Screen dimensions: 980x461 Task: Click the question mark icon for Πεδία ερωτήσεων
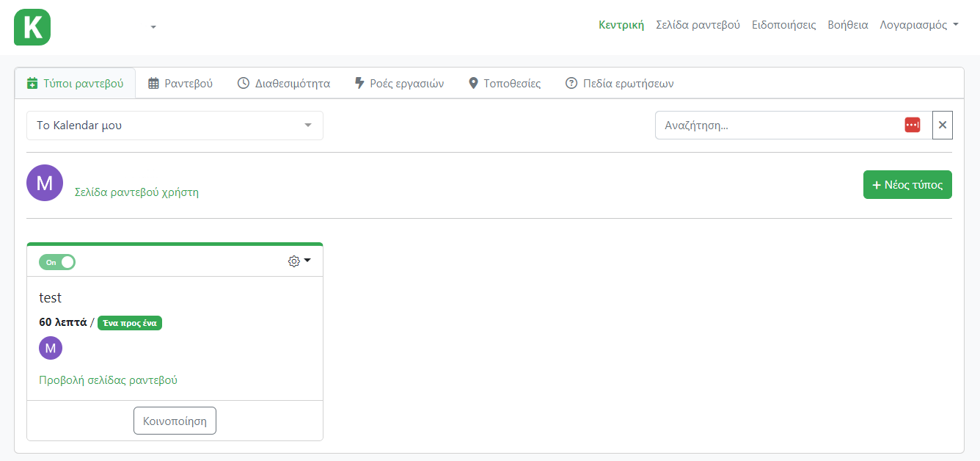click(x=571, y=83)
